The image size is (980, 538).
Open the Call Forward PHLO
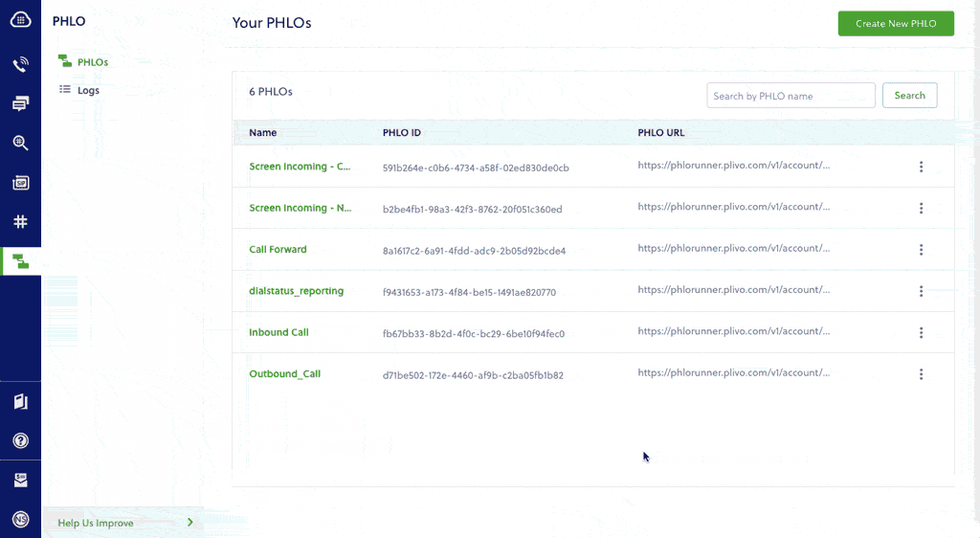click(x=278, y=249)
